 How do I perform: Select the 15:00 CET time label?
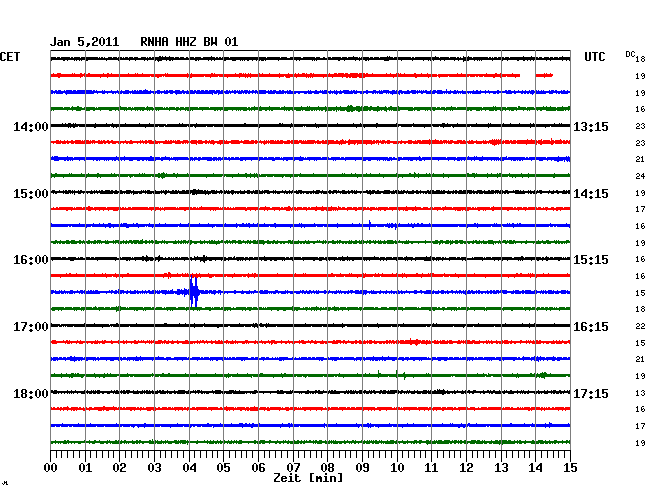coord(31,193)
